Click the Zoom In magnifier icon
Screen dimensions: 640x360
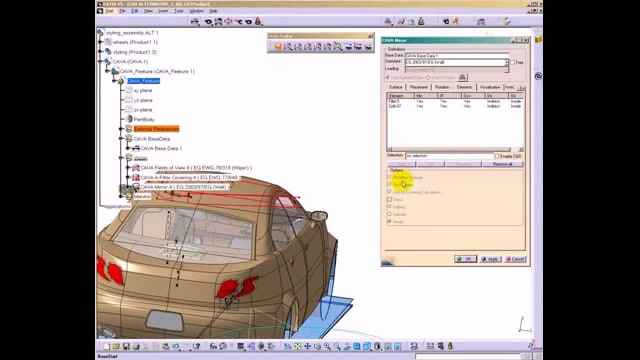(x=327, y=346)
